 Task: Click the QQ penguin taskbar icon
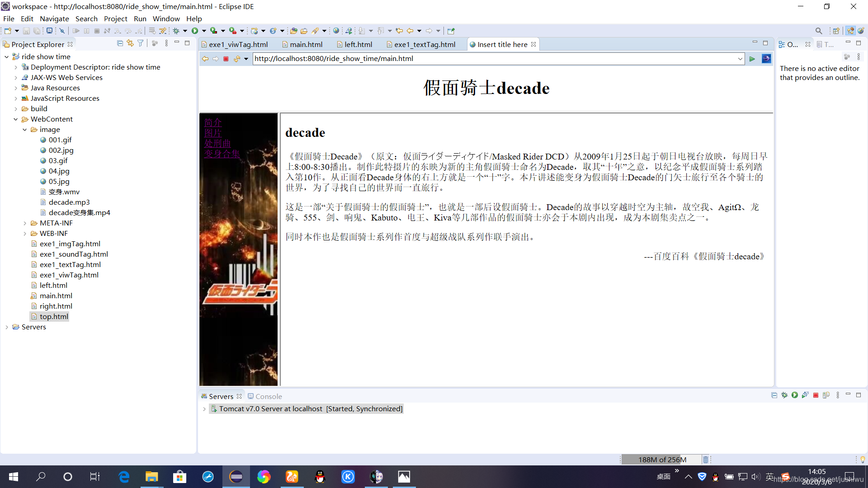[320, 477]
